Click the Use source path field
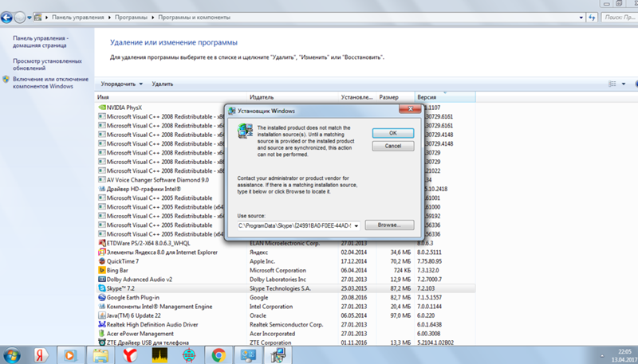This screenshot has height=364, width=638. [x=295, y=225]
